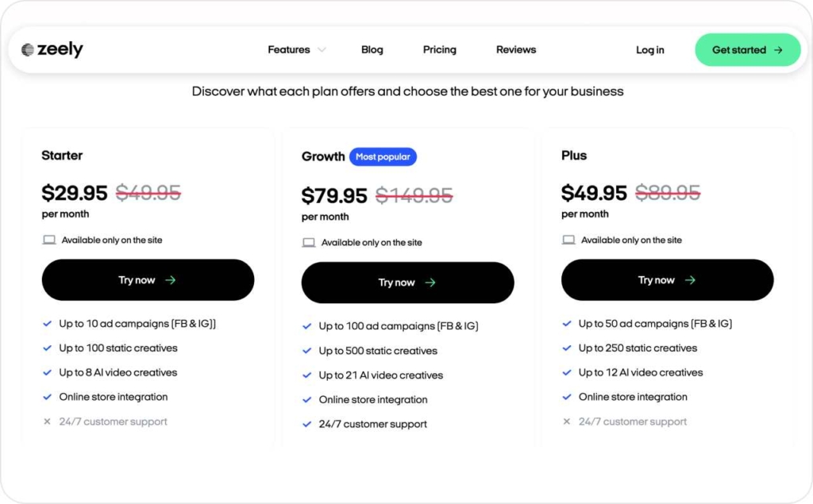Click the checkmark beside Online store integration on Starter
This screenshot has height=504, width=813.
[47, 397]
